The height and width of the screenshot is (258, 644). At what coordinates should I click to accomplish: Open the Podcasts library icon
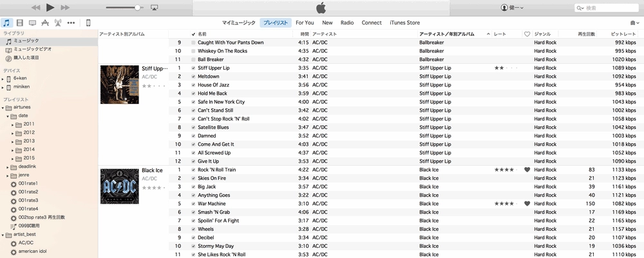(57, 23)
